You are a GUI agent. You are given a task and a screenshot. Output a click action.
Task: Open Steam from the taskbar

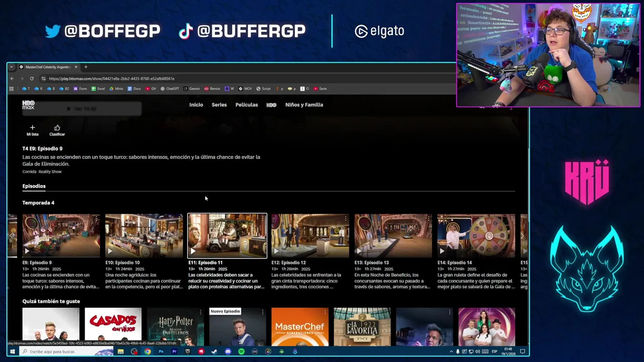tap(214, 351)
